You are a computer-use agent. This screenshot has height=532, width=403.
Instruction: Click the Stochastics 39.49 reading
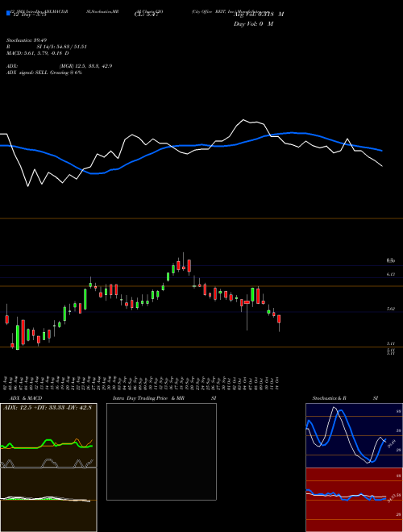click(x=27, y=40)
